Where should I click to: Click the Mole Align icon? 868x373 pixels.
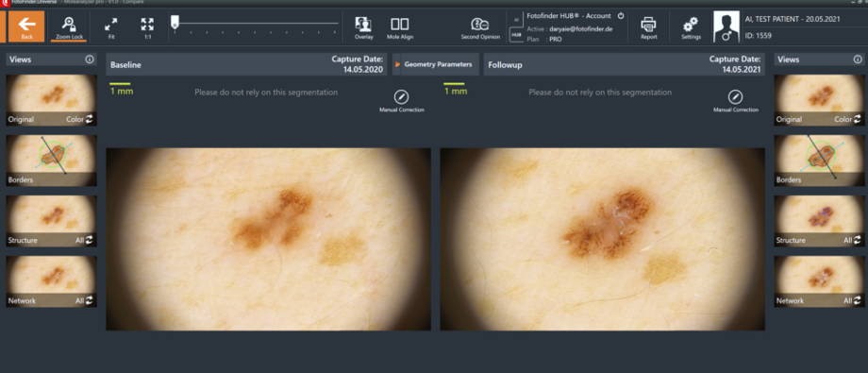400,27
